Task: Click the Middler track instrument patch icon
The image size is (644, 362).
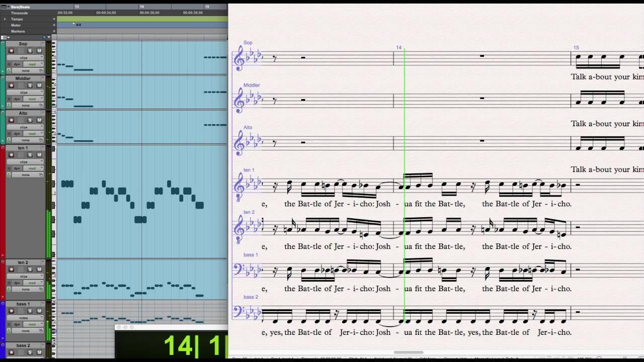Action: click(x=9, y=106)
